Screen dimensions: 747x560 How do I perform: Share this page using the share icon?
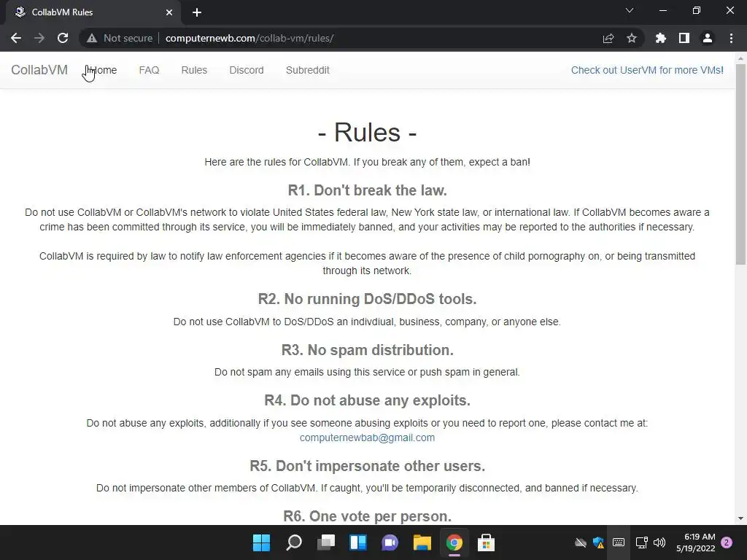point(608,38)
